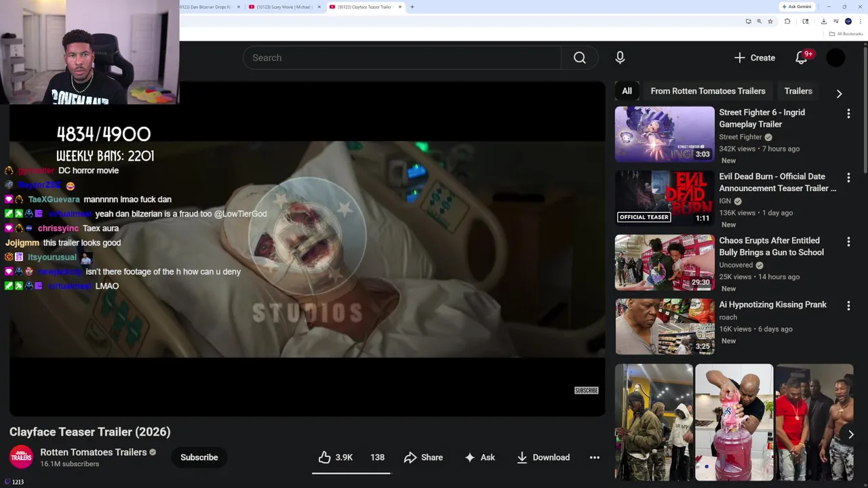Open options for Evil Dead Burn video
The width and height of the screenshot is (868, 488).
[x=848, y=178]
